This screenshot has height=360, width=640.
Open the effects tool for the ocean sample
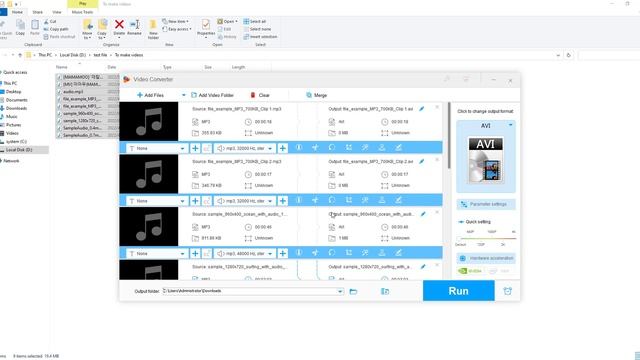tap(365, 253)
